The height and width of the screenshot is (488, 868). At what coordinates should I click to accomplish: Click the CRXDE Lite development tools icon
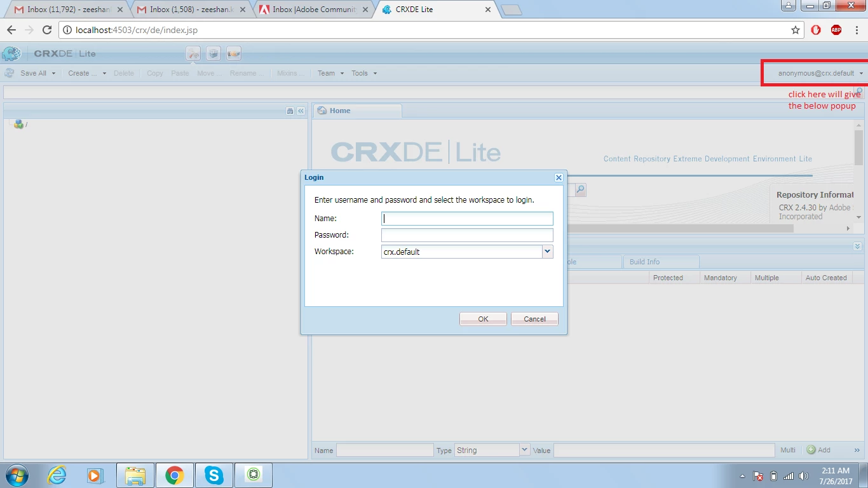click(193, 53)
